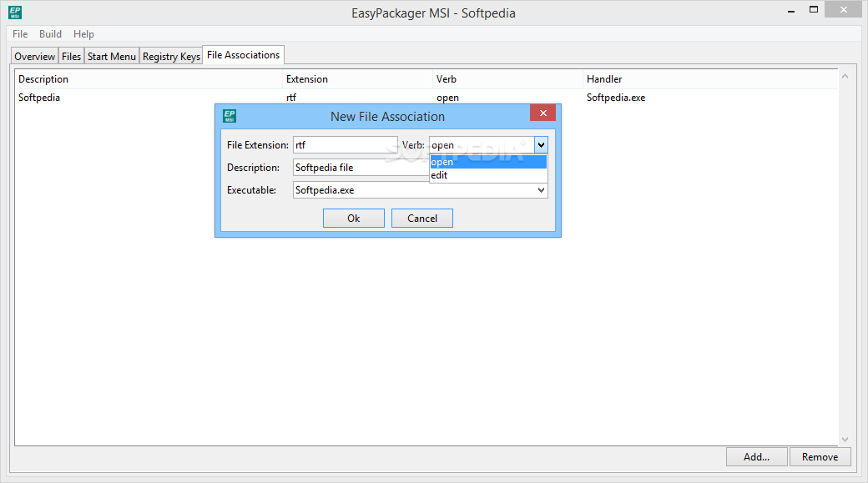868x483 pixels.
Task: Select the Softpedia row in the list
Action: [426, 98]
